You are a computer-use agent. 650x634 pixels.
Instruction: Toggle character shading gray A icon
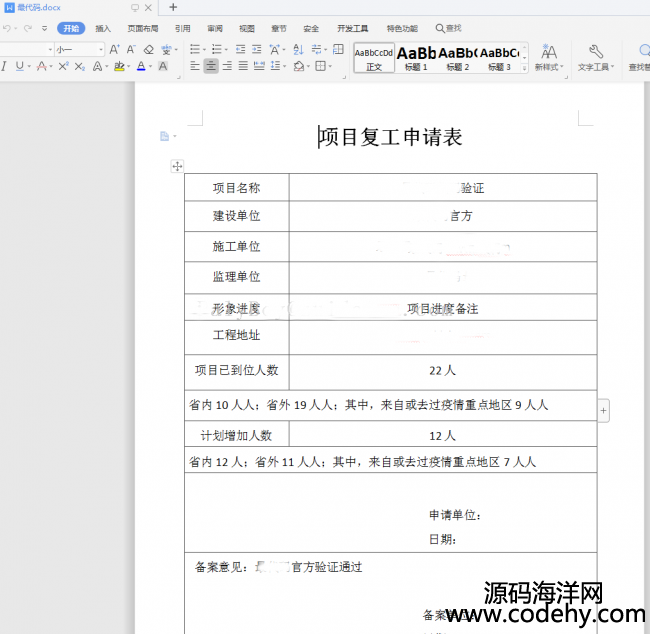pos(163,66)
